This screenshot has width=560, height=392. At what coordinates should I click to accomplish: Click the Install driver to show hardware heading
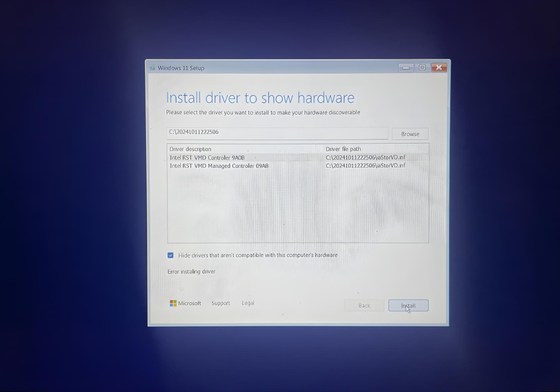coord(260,97)
